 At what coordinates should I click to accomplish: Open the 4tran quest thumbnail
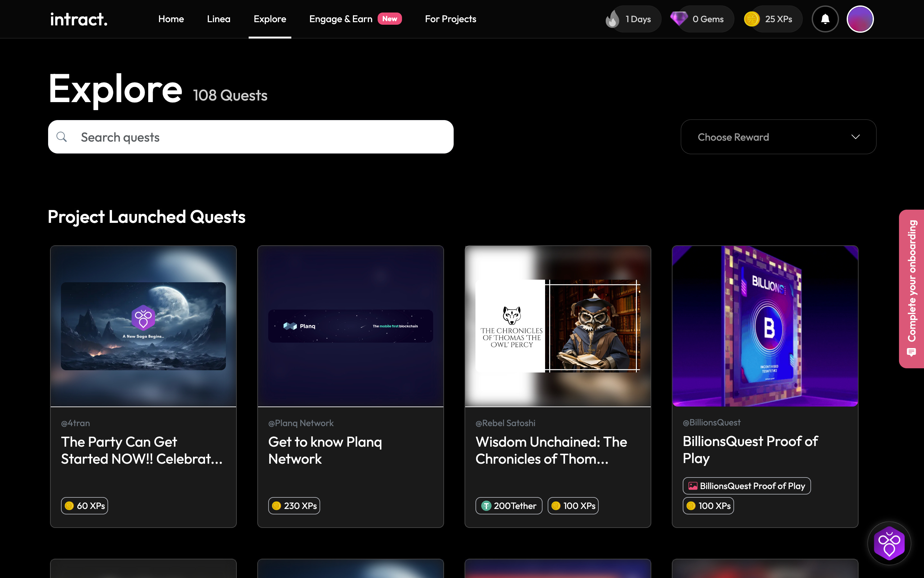pos(143,326)
